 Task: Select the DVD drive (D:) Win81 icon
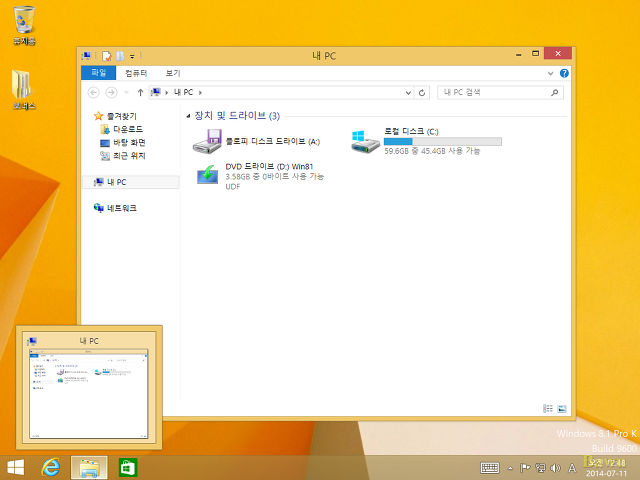(x=208, y=175)
